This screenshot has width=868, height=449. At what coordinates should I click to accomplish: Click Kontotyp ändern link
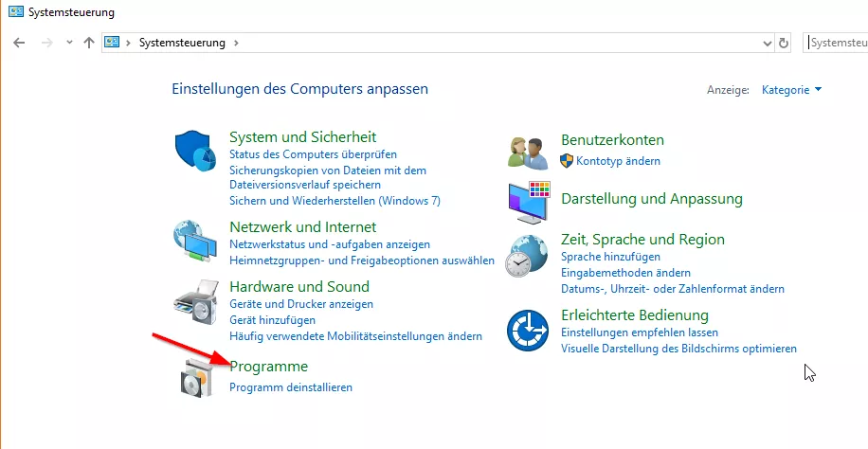618,161
